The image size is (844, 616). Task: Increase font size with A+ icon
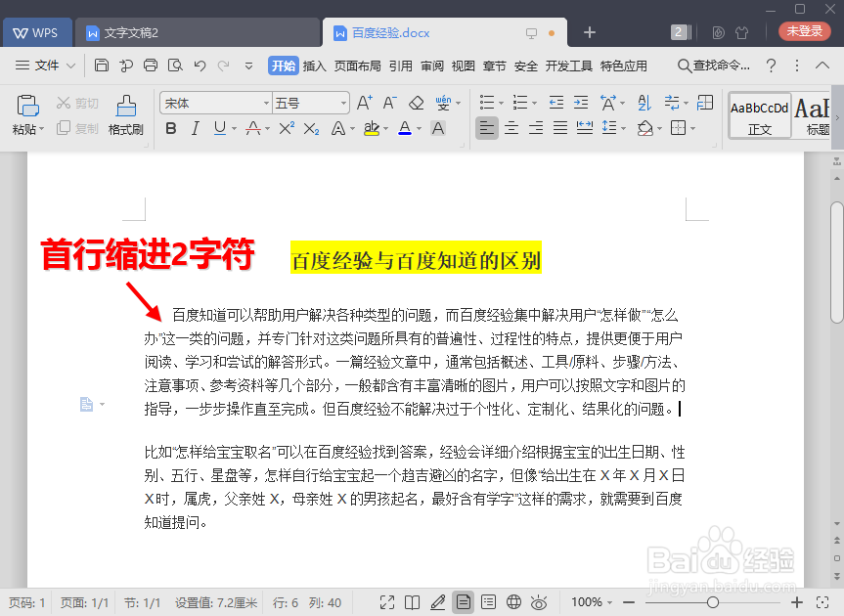365,103
